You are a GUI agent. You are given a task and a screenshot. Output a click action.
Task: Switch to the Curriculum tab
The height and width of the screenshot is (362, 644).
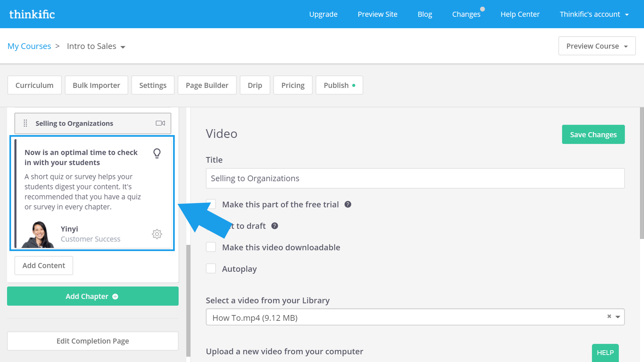point(35,85)
